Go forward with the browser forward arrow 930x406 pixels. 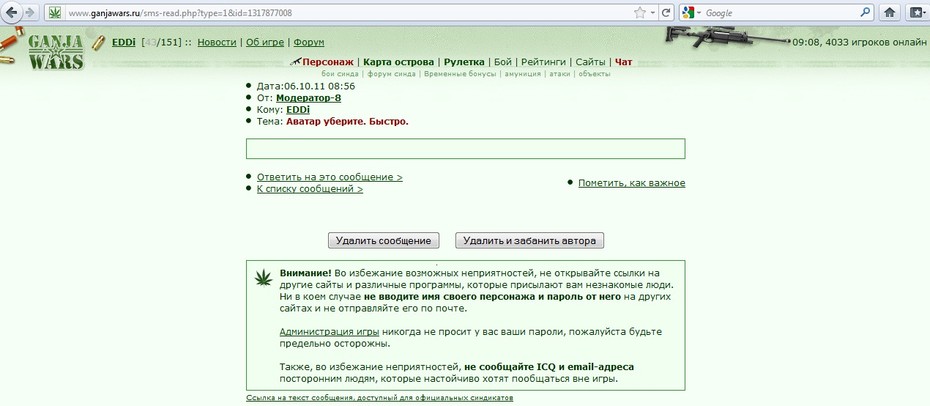[30, 12]
